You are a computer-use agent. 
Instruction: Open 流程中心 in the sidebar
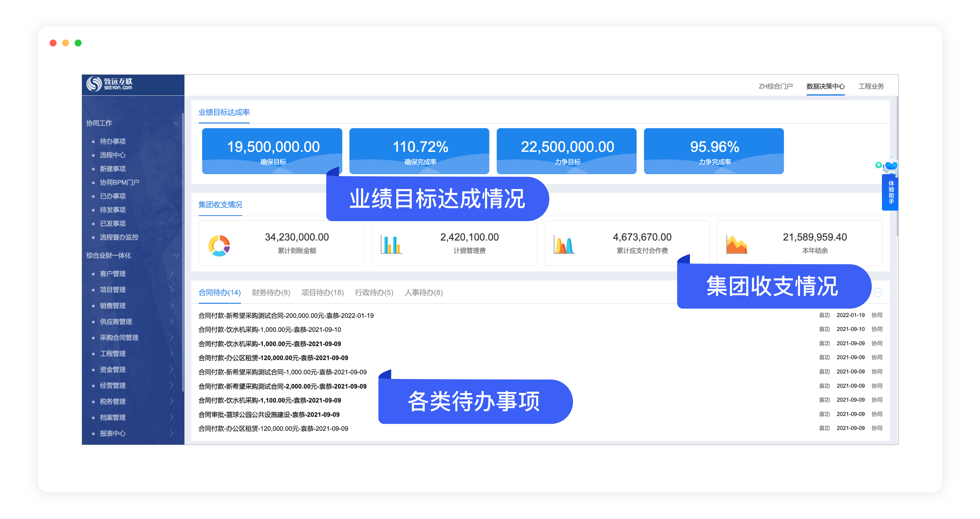point(113,155)
